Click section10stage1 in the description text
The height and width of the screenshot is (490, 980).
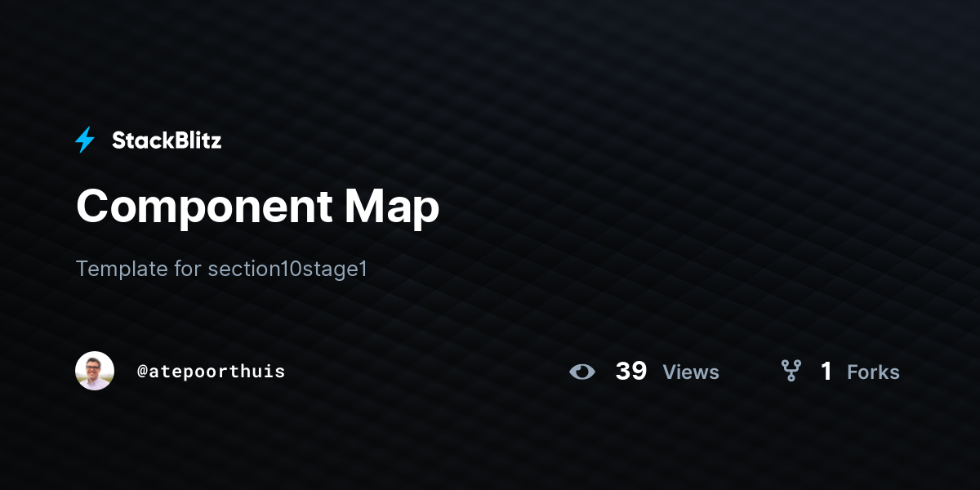(x=287, y=269)
